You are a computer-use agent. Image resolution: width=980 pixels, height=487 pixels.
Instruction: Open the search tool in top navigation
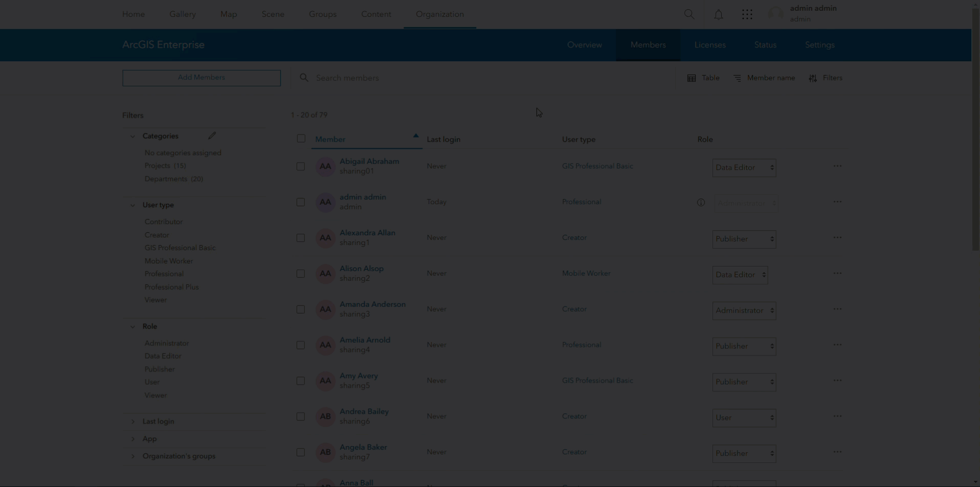click(689, 14)
